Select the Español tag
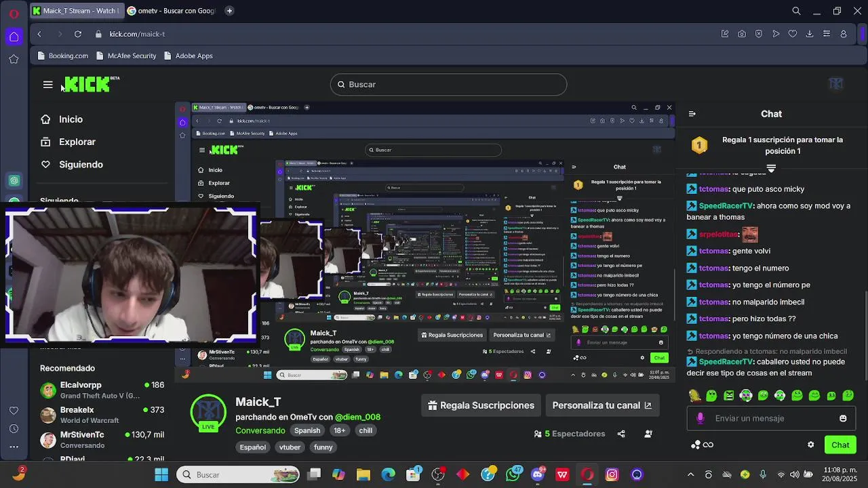 pyautogui.click(x=253, y=447)
